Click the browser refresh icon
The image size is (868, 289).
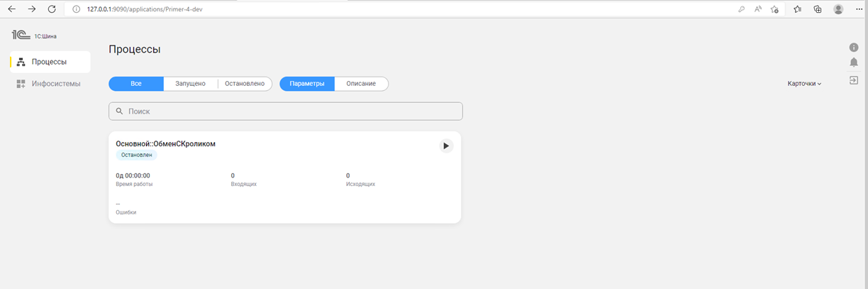52,9
